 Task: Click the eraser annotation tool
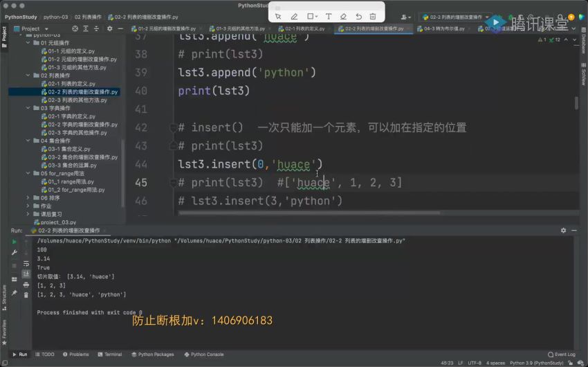[x=342, y=16]
